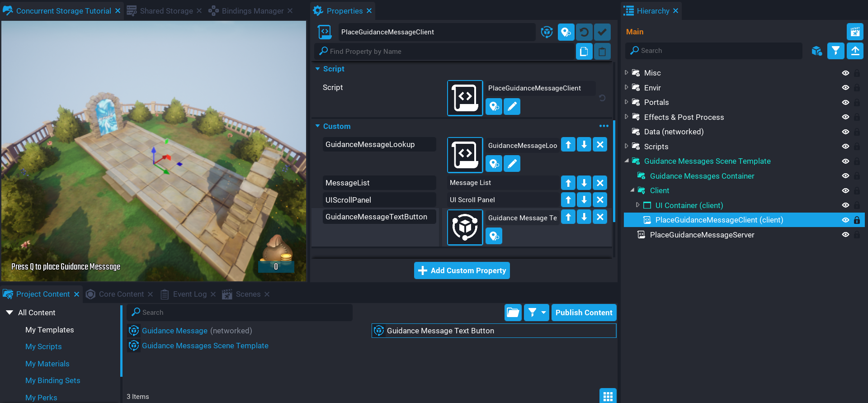The height and width of the screenshot is (403, 868).
Task: Find the GuidanceMessageTextButton asset in project
Action: (x=494, y=236)
